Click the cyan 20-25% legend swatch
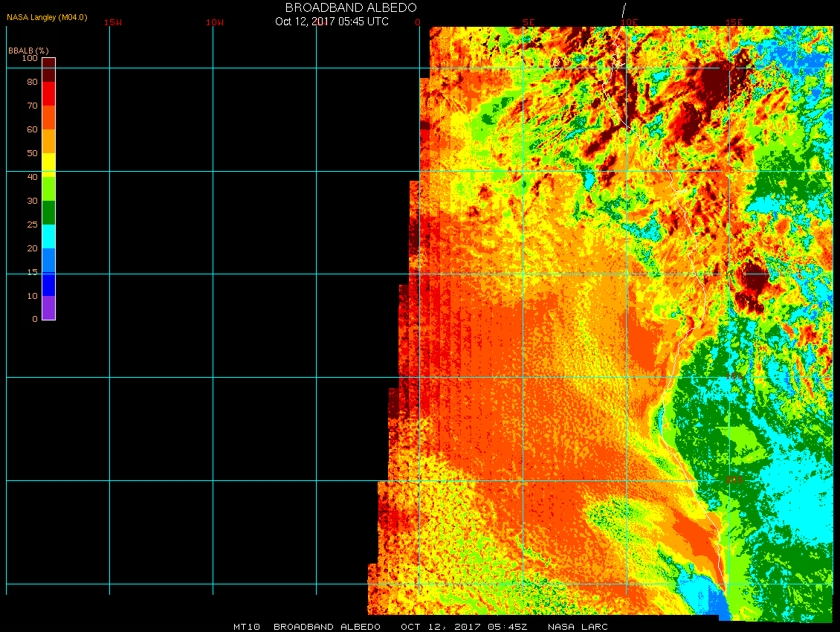The height and width of the screenshot is (632, 840). click(x=48, y=236)
